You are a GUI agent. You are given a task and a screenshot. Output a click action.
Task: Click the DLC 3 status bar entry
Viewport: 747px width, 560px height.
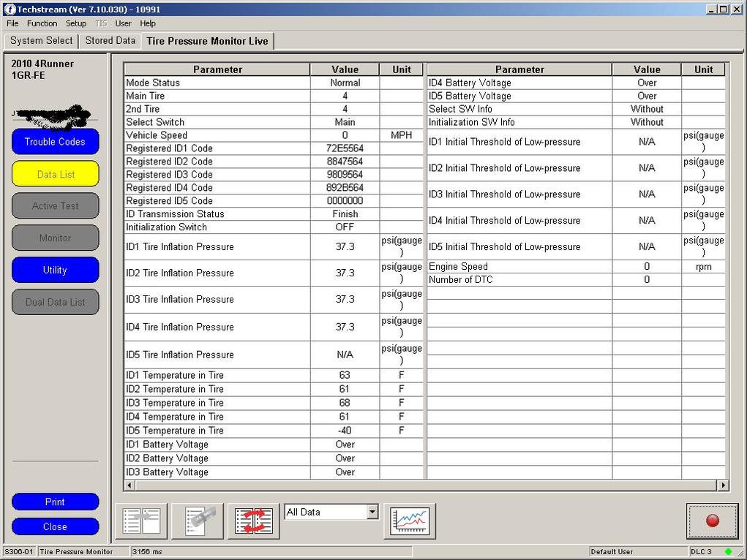701,551
